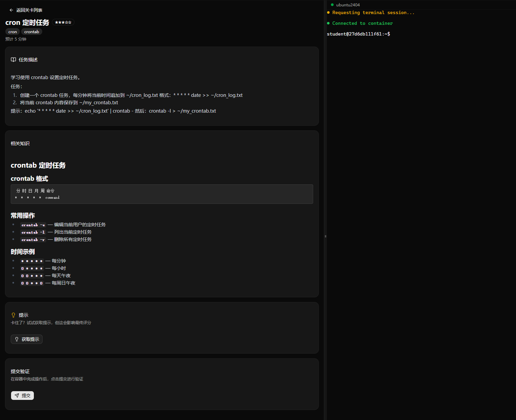Submit using the 提交 button
The height and width of the screenshot is (420, 516).
point(22,396)
